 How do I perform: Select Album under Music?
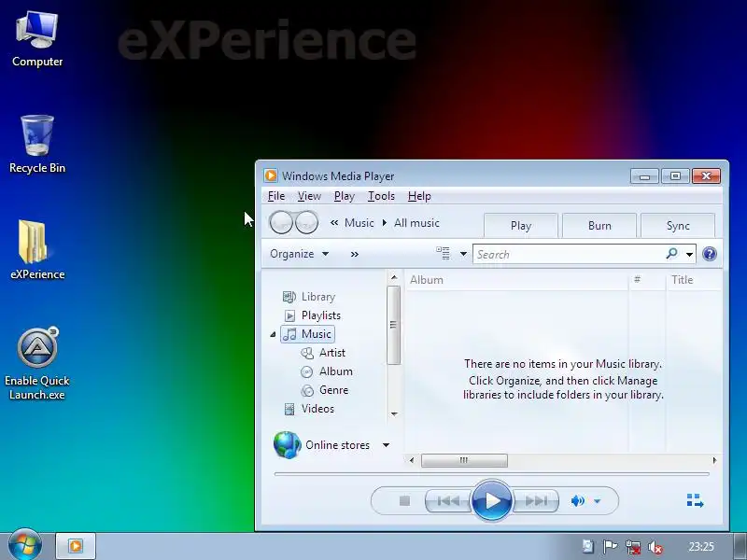(327, 371)
